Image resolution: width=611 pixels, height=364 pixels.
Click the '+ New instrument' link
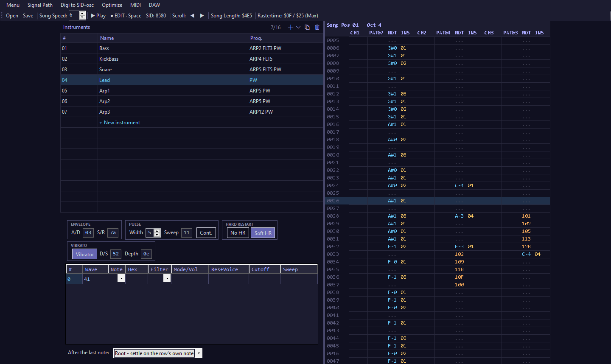pos(120,123)
